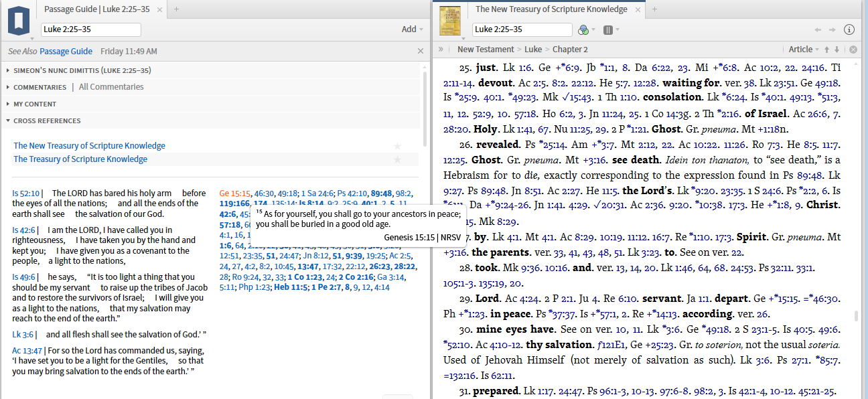Open the Is 49:6 reference link
Viewport: 868px width, 399px height.
(x=24, y=277)
